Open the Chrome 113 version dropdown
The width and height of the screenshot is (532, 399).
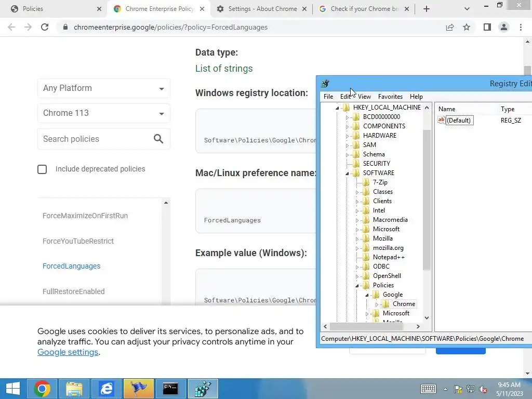pos(104,113)
